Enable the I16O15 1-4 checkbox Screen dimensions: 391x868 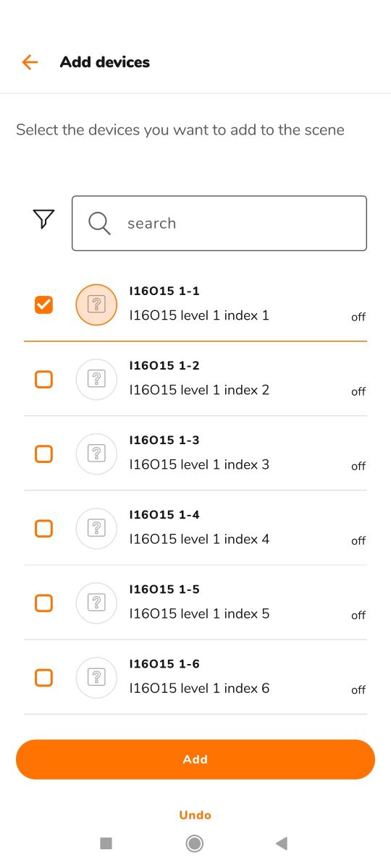point(44,528)
